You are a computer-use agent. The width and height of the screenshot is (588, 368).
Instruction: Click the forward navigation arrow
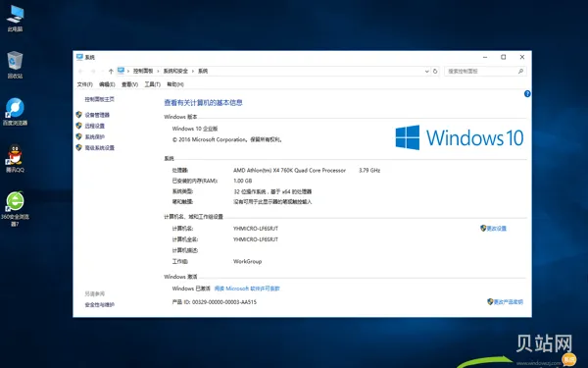pos(93,71)
